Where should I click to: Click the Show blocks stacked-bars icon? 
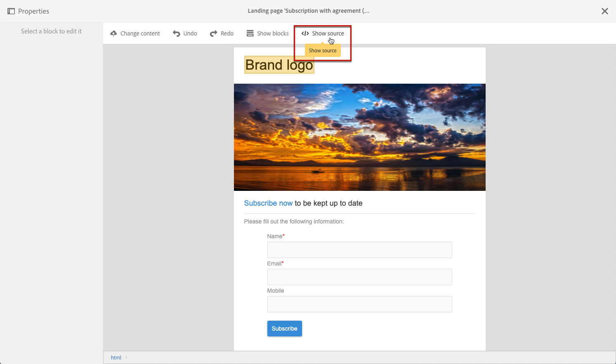250,33
